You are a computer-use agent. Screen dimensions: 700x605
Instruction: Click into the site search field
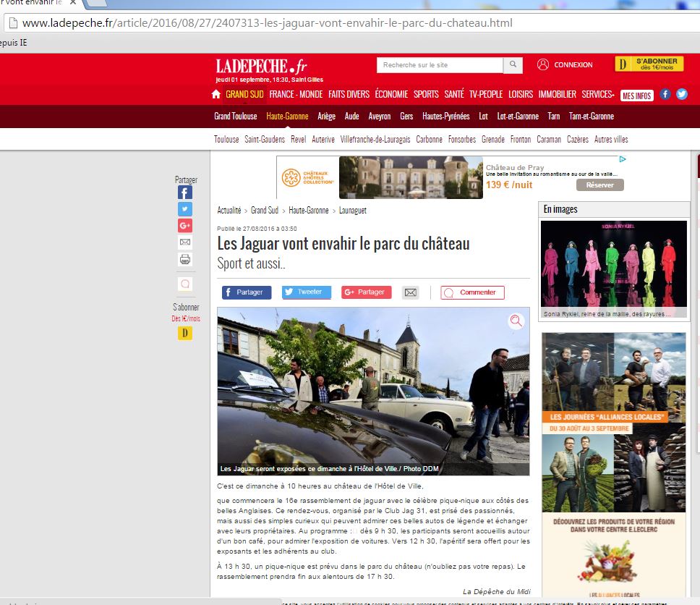[440, 65]
